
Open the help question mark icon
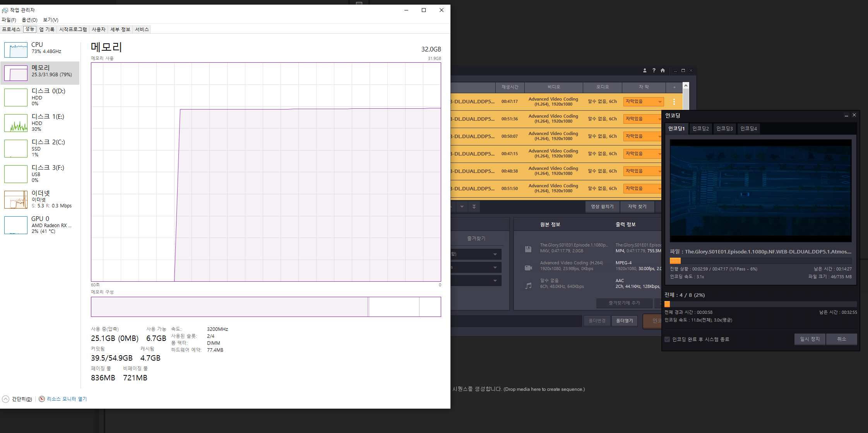pos(654,70)
